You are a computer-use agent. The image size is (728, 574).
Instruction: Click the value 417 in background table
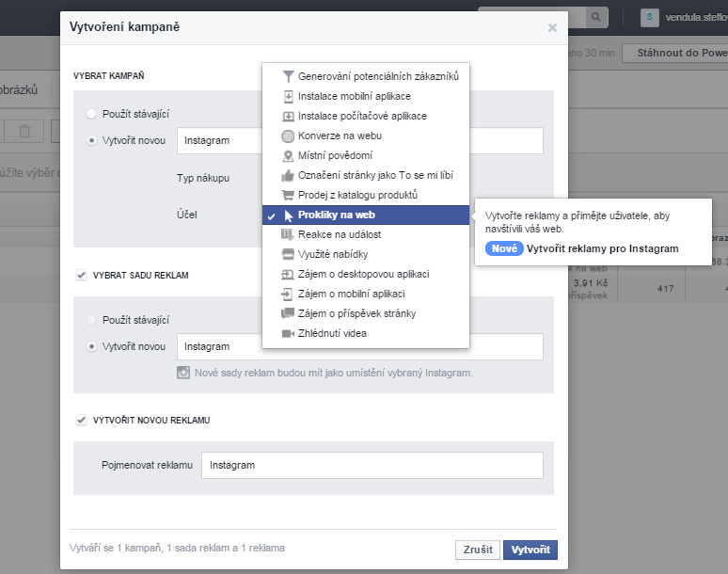[x=666, y=289]
